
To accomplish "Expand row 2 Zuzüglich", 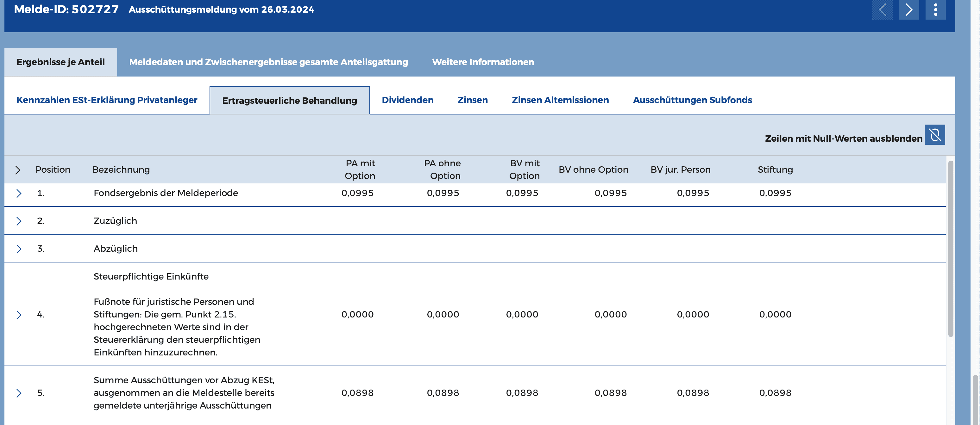I will tap(19, 221).
